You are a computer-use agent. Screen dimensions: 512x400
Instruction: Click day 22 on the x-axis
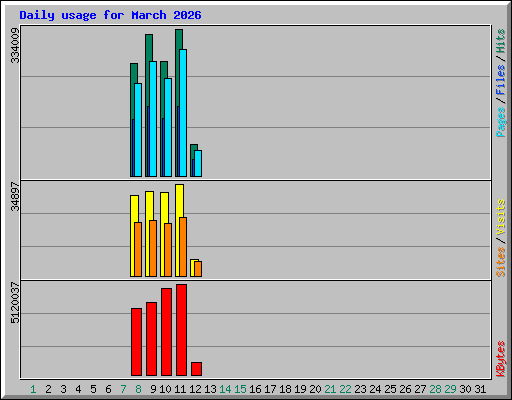345,389
